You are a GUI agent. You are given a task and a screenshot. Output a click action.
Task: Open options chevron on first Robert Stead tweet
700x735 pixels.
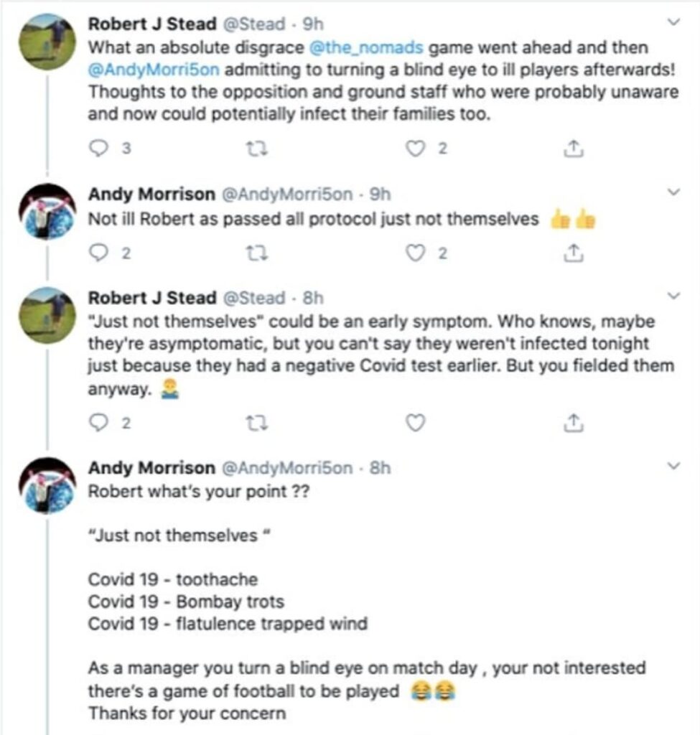point(673,24)
